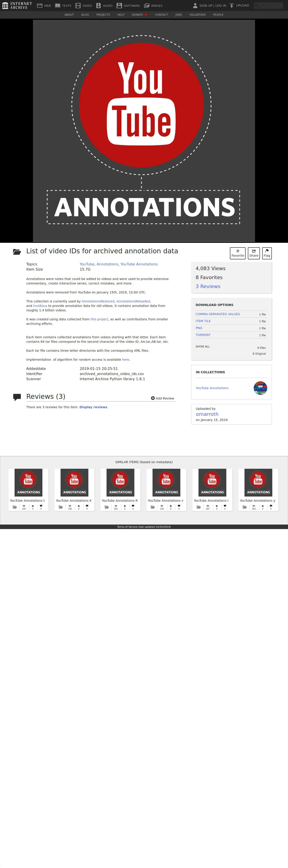Download the Torrent file
The width and height of the screenshot is (288, 868).
[203, 335]
